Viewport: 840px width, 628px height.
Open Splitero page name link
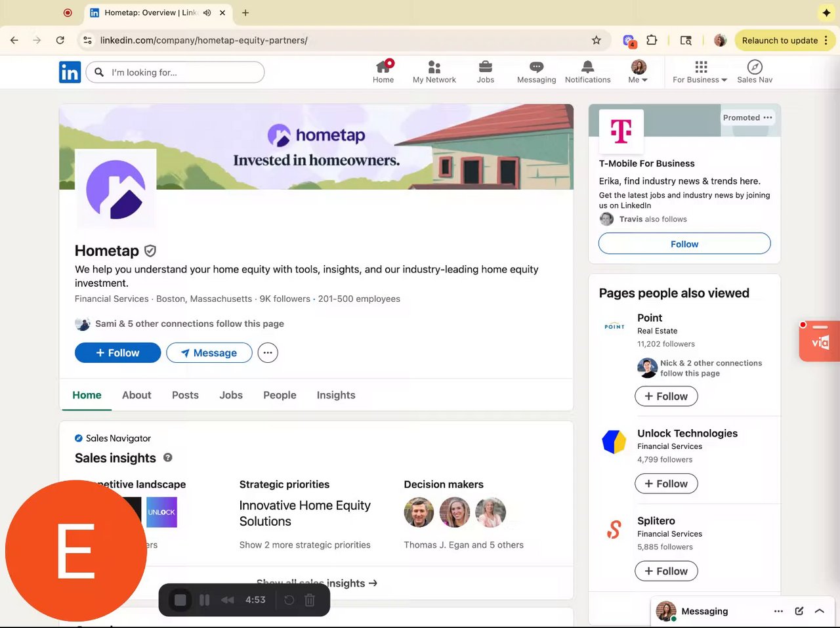(x=656, y=520)
